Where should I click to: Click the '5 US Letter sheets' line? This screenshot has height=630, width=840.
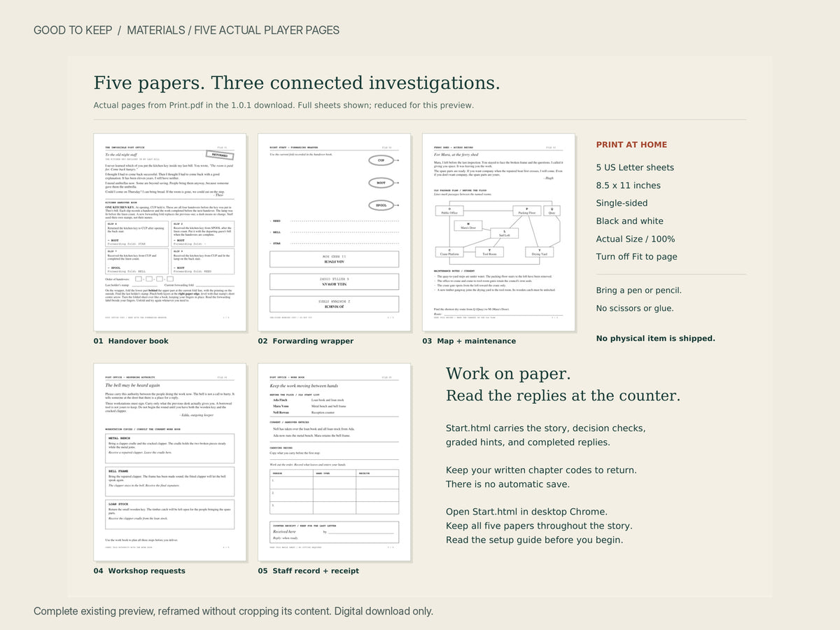635,167
